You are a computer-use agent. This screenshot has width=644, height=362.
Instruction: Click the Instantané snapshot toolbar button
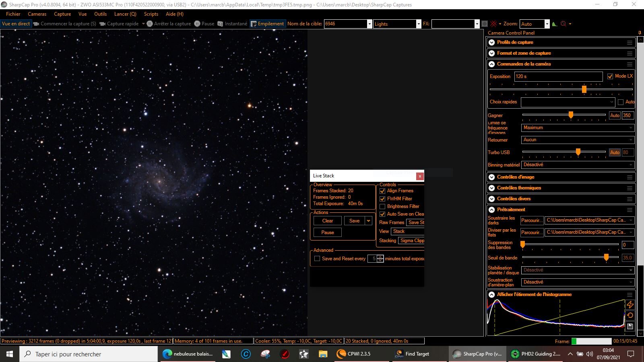tap(232, 24)
